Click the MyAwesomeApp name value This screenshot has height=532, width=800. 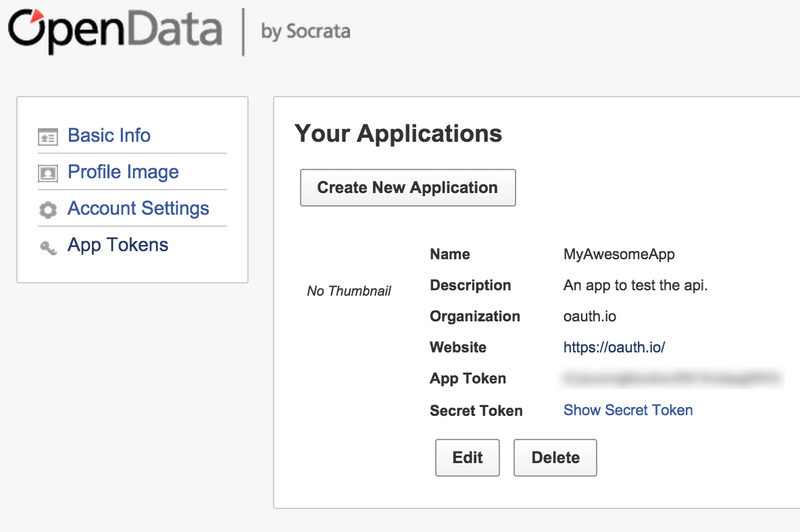(619, 255)
